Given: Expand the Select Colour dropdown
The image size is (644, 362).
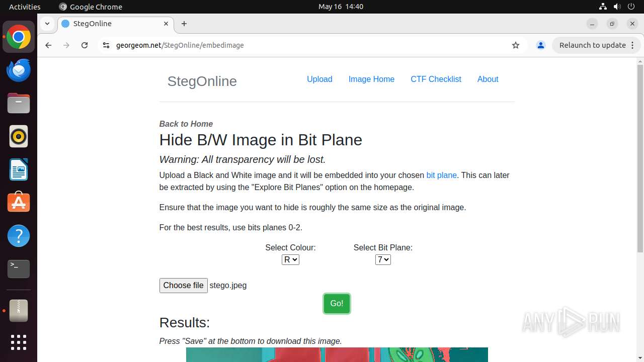Looking at the screenshot, I should (x=290, y=259).
